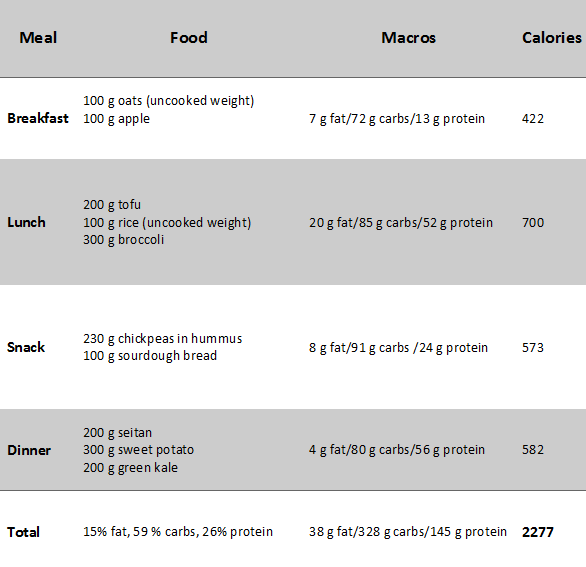The height and width of the screenshot is (567, 586).
Task: Select the Macros column header
Action: (408, 38)
